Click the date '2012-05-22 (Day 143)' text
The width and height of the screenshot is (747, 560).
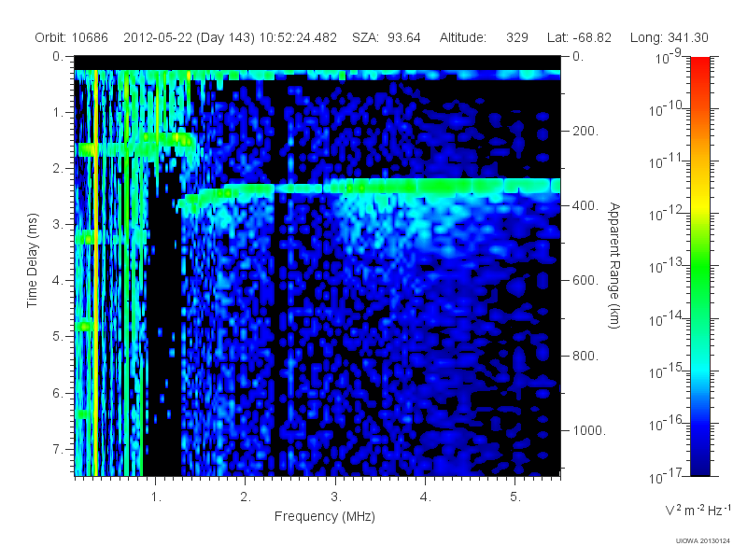tap(190, 37)
